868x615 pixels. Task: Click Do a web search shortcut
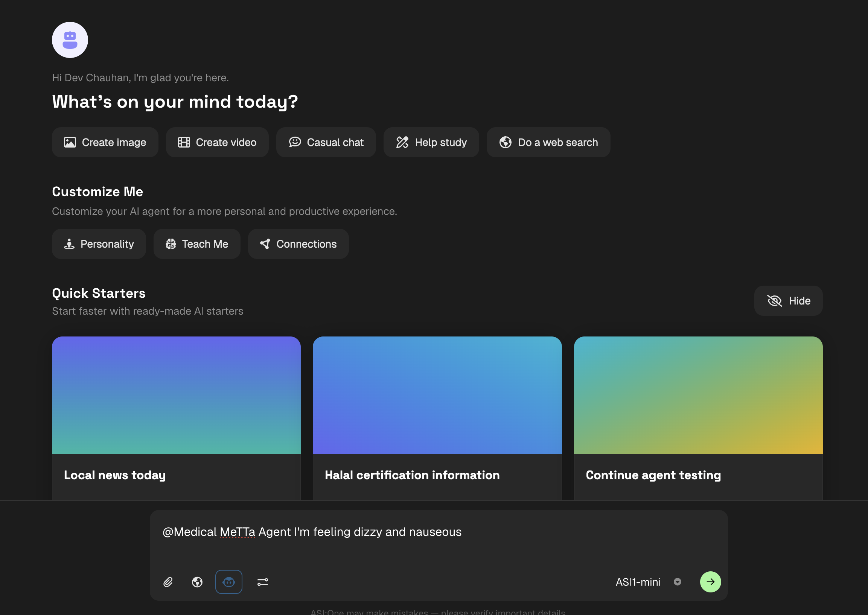coord(548,142)
